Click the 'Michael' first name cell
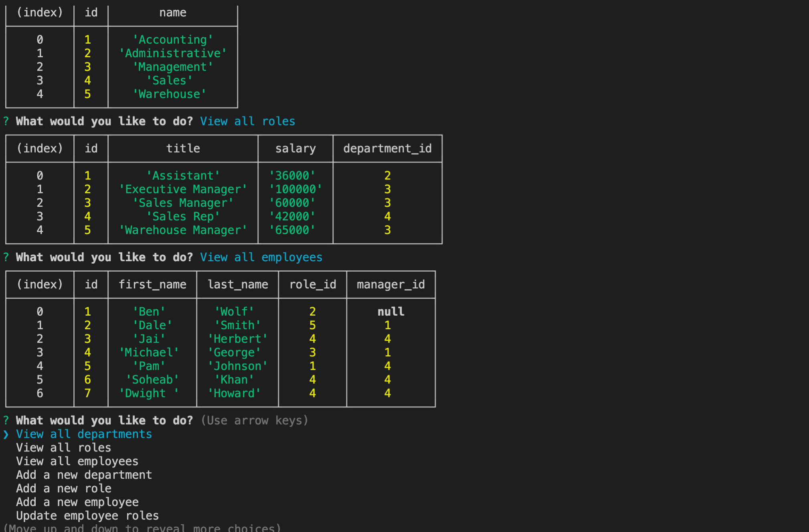Viewport: 809px width, 532px height. tap(149, 353)
